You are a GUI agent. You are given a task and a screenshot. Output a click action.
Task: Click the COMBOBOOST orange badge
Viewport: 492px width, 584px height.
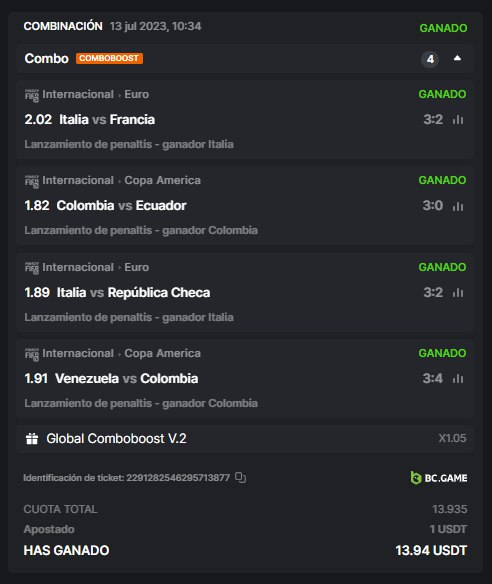click(109, 58)
